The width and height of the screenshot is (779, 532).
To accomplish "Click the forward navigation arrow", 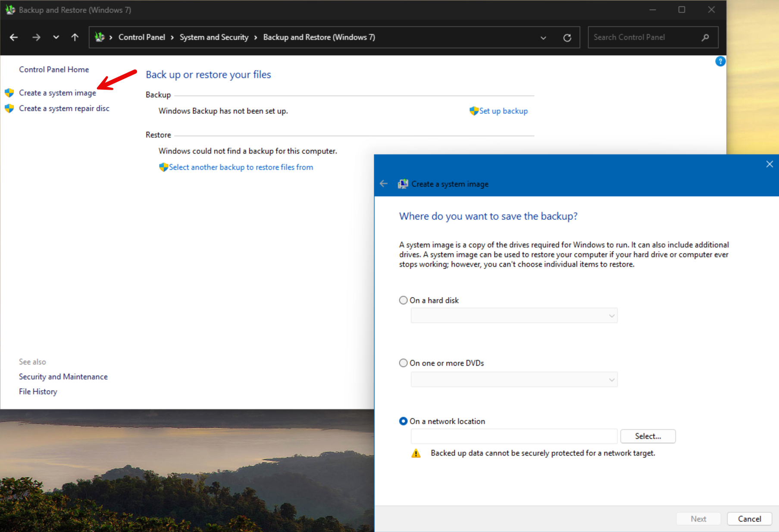I will [36, 37].
